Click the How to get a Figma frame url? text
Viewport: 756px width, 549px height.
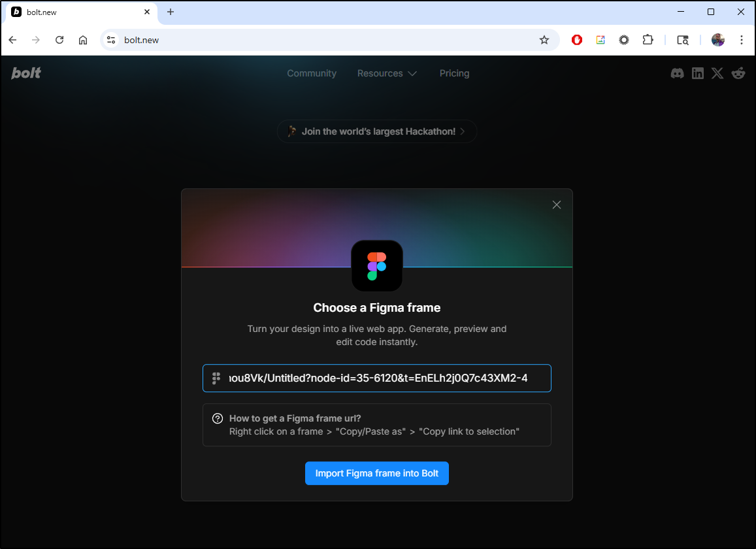pyautogui.click(x=295, y=418)
